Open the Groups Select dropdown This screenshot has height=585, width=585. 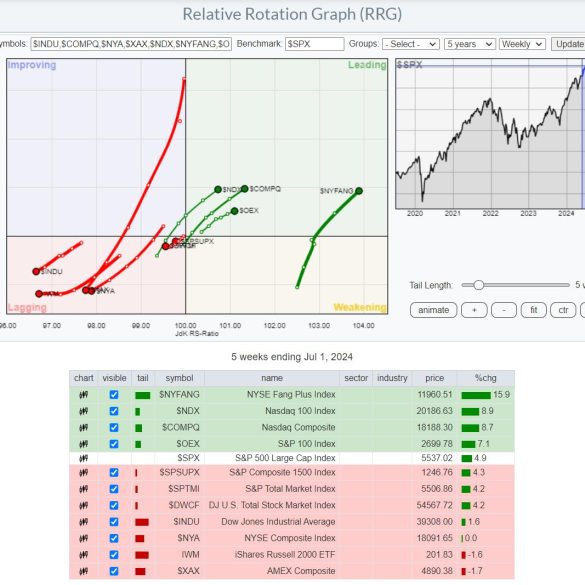(411, 44)
